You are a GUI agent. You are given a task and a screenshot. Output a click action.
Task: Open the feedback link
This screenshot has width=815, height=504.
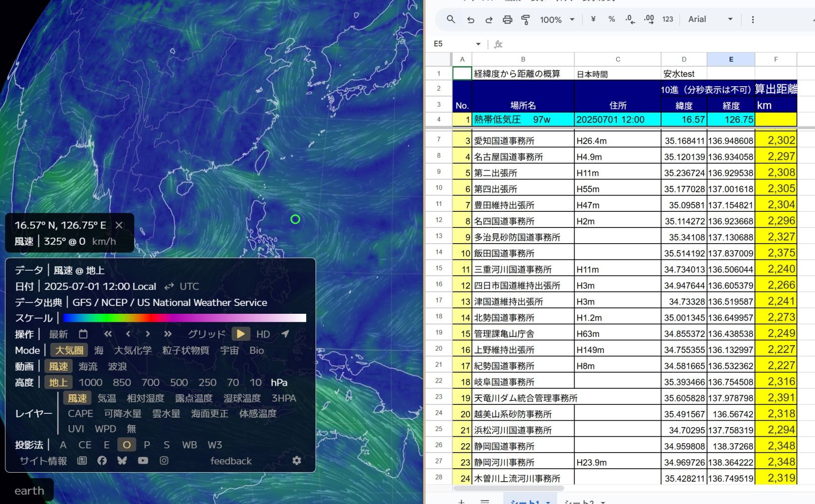231,461
